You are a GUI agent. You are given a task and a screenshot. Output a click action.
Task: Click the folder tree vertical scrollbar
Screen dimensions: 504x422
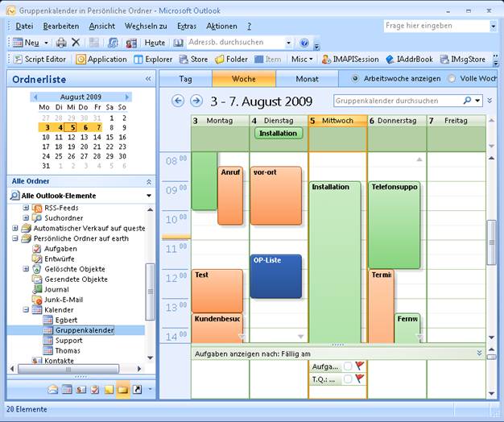click(150, 292)
